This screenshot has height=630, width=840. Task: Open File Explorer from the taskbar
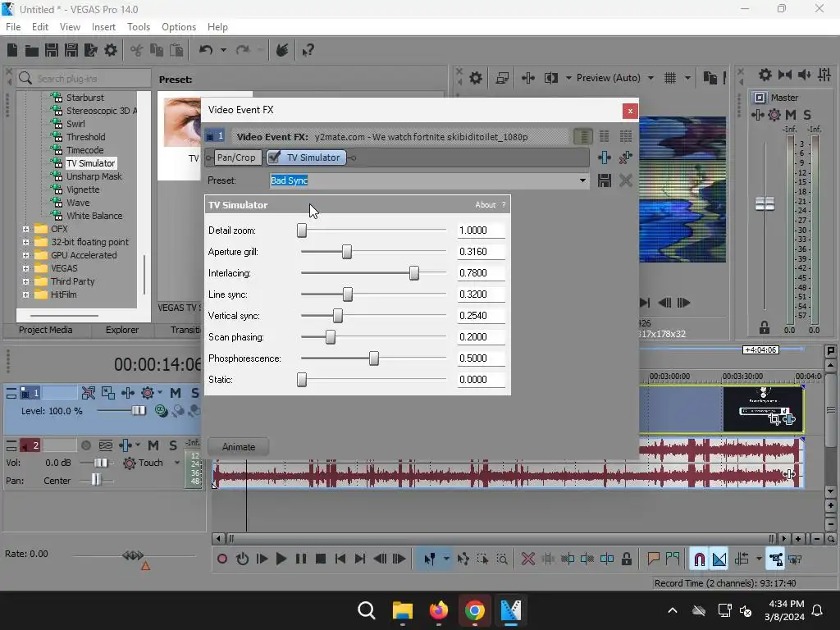(x=402, y=610)
